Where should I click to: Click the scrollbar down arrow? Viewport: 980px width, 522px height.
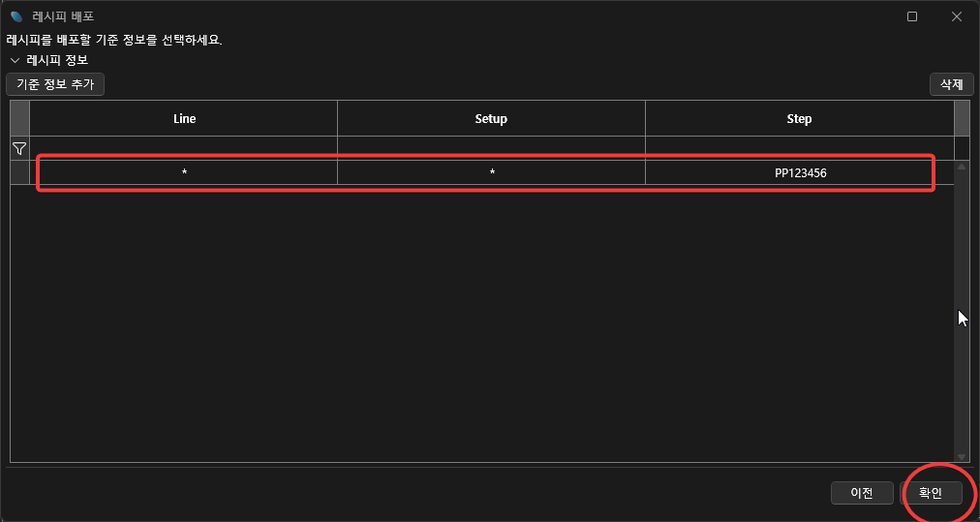(x=962, y=456)
